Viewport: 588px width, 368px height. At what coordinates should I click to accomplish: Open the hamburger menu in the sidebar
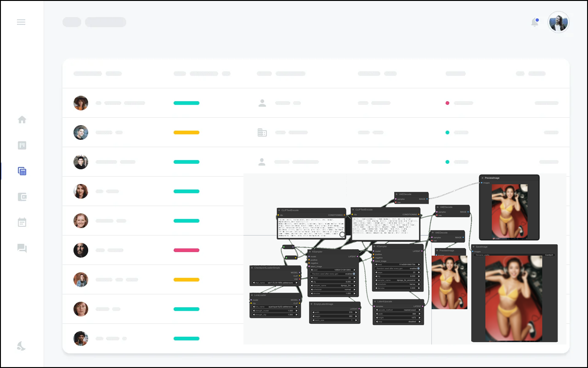coord(21,22)
